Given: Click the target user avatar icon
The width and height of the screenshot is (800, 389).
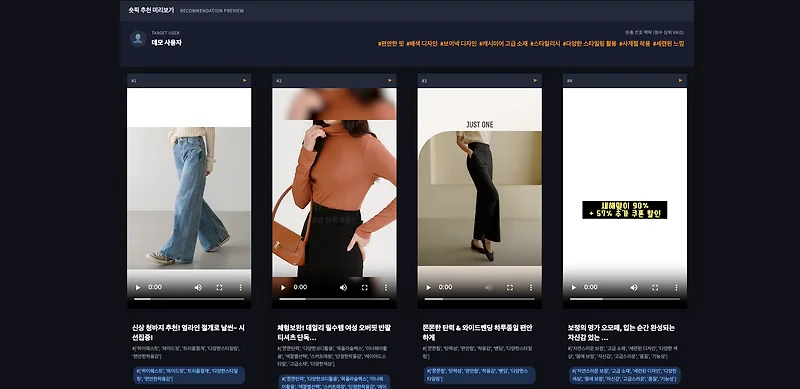Looking at the screenshot, I should coord(138,39).
